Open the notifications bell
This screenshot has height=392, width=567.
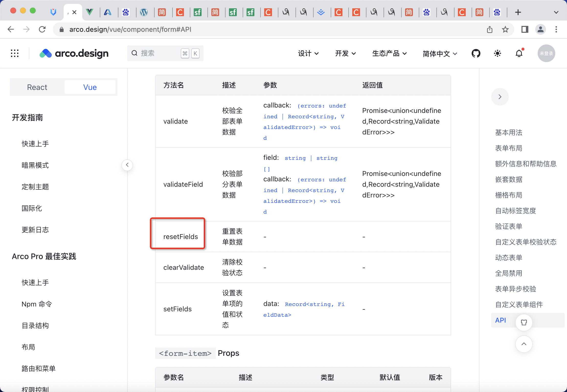click(x=519, y=53)
